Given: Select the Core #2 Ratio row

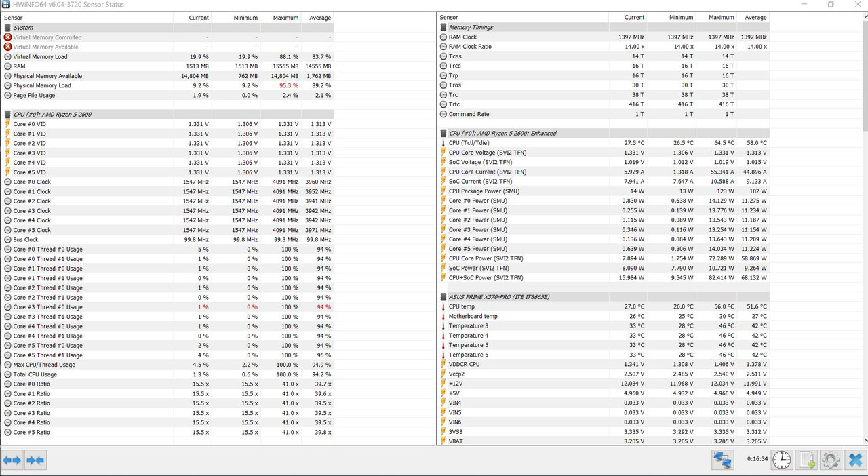Looking at the screenshot, I should [x=167, y=403].
